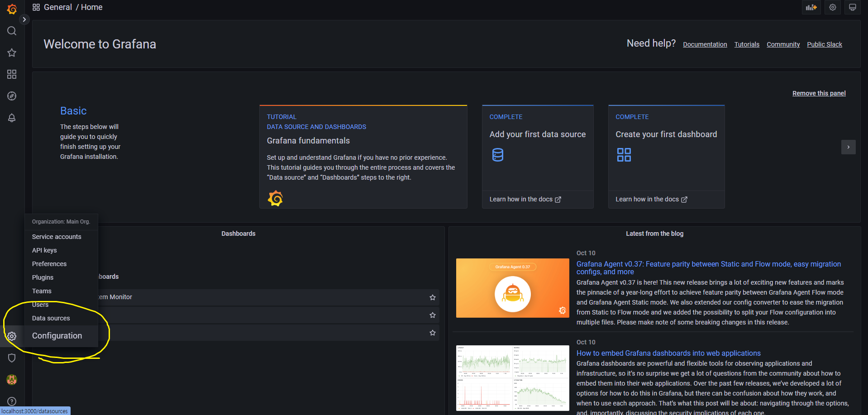Select Users in Configuration menu
This screenshot has height=415, width=868.
click(x=40, y=305)
